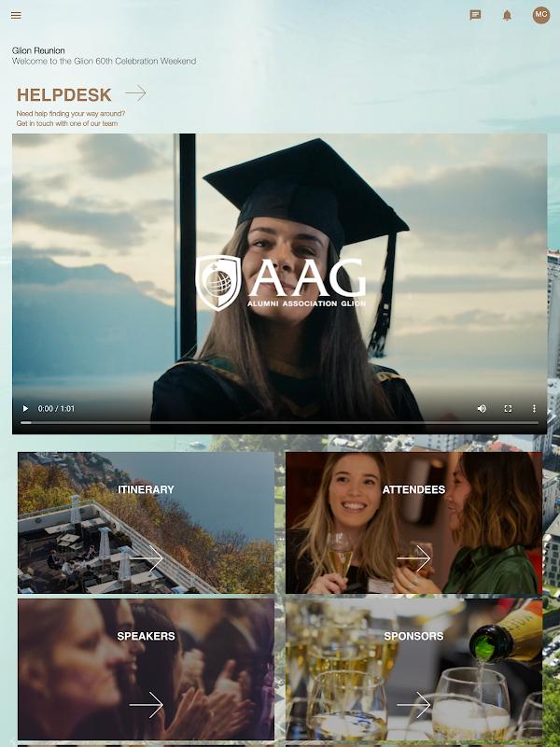This screenshot has width=560, height=747.
Task: Click the Glion Reunion title text
Action: point(38,50)
